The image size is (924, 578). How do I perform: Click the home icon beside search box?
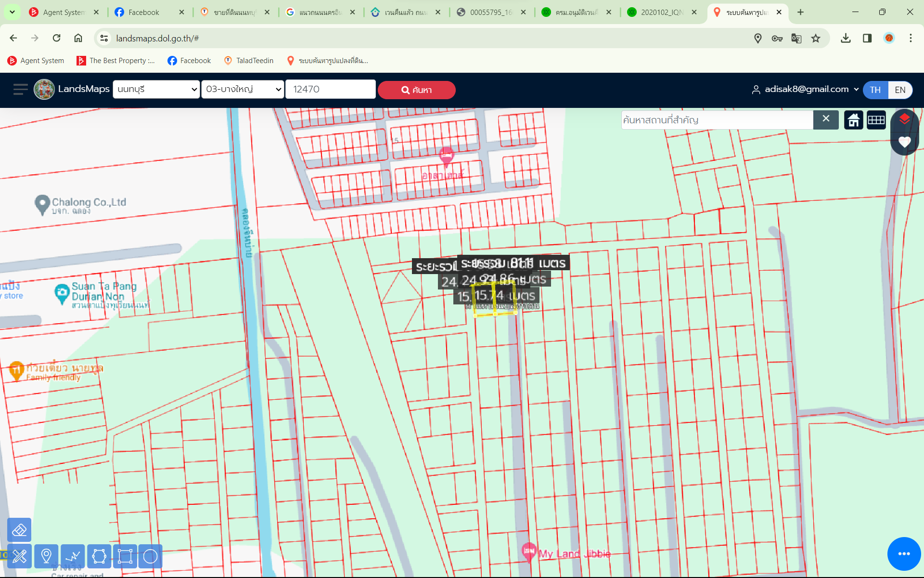pos(853,120)
